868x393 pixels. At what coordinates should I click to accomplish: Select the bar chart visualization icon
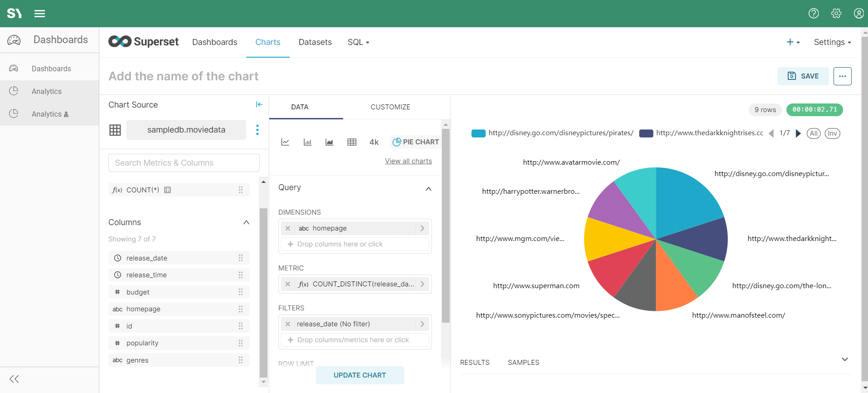pos(307,142)
